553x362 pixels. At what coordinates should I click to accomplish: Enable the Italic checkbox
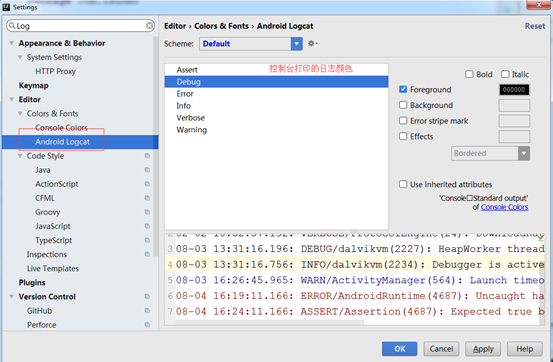505,74
